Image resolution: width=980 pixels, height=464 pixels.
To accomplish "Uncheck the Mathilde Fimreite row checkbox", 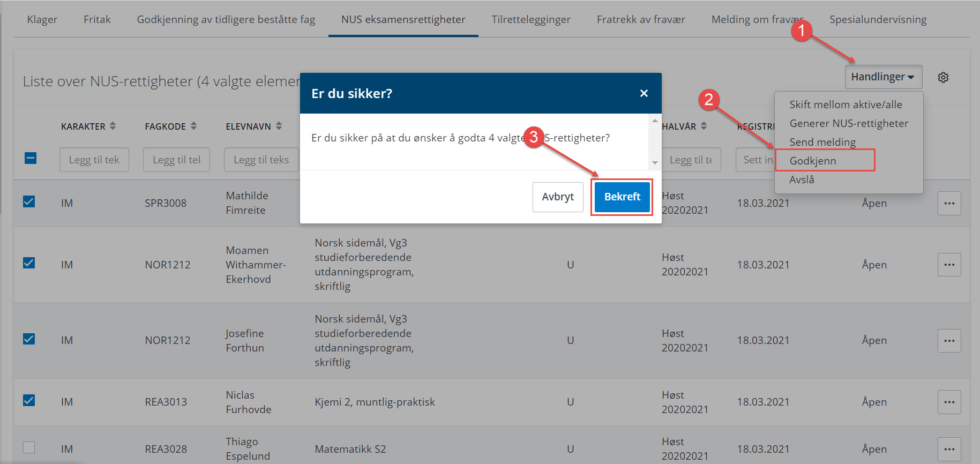I will (x=29, y=201).
